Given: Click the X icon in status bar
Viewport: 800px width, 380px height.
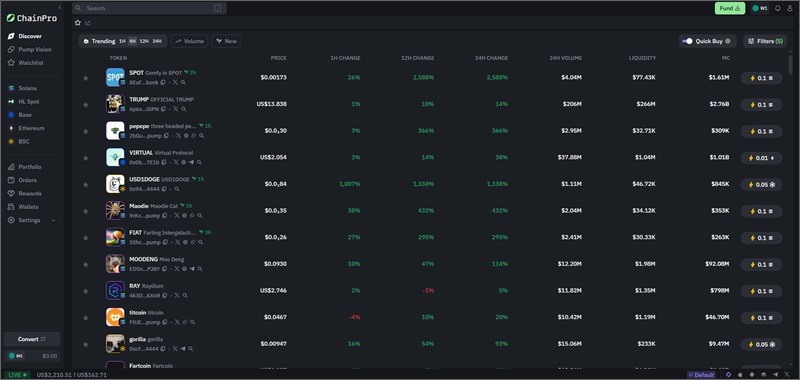Looking at the screenshot, I should point(787,375).
